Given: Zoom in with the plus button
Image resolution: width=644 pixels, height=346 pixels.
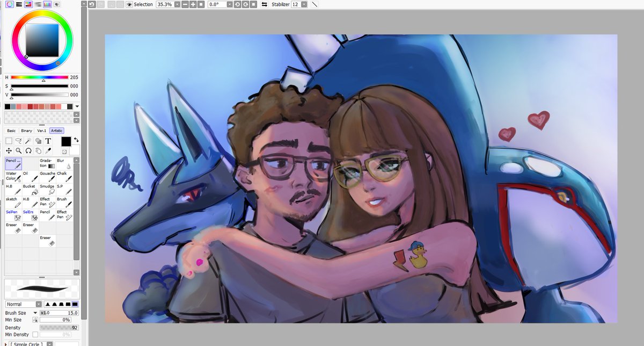Looking at the screenshot, I should (x=193, y=4).
